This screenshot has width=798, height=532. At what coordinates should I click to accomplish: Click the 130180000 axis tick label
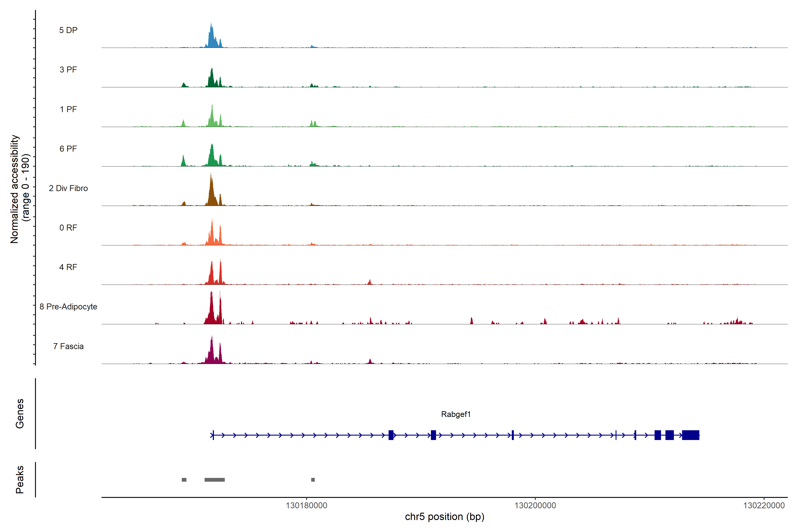click(306, 506)
